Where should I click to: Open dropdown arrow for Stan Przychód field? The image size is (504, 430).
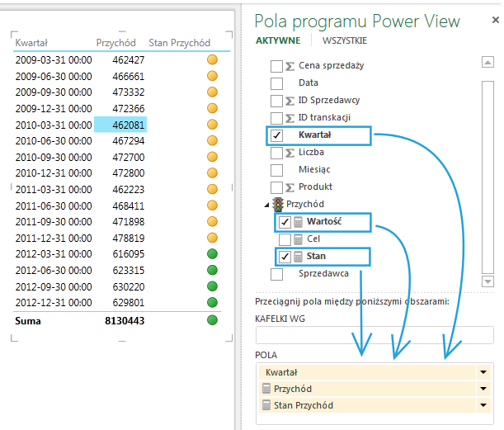483,405
